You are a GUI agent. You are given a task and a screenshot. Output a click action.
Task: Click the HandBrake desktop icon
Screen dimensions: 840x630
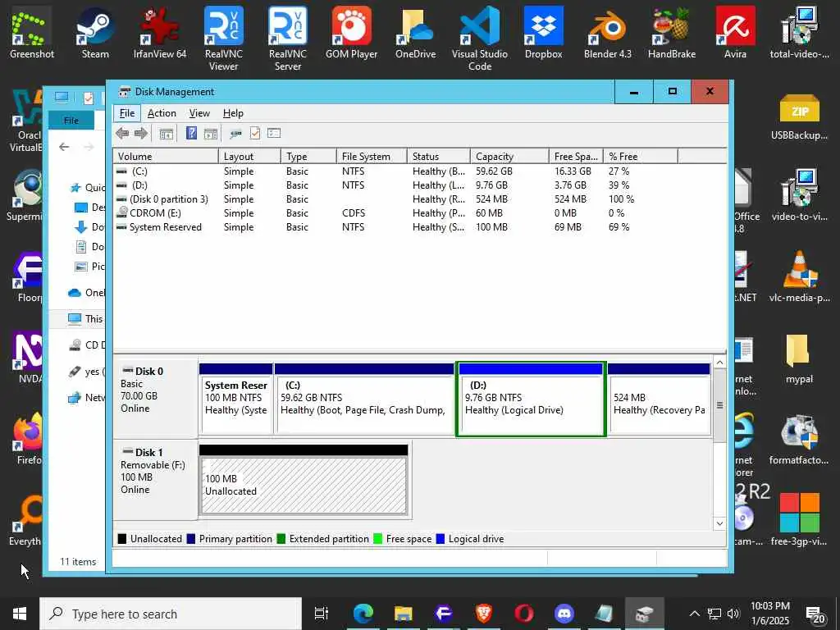click(672, 33)
